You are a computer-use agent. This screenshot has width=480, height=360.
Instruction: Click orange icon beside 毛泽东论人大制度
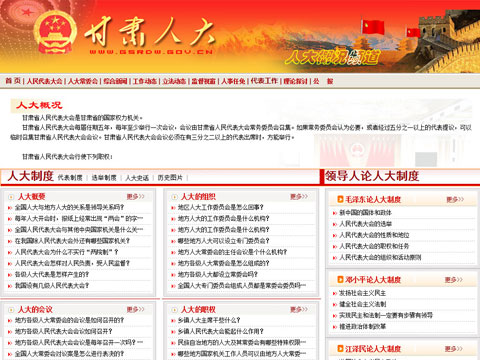point(340,199)
